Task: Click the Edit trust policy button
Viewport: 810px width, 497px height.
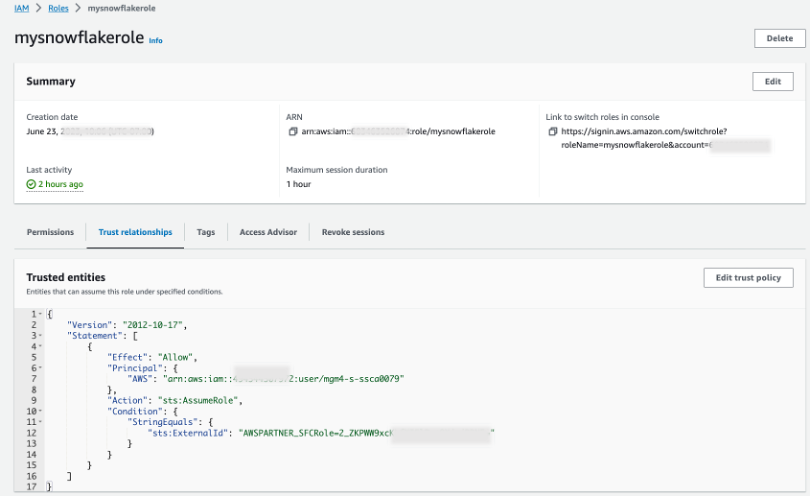Action: point(748,278)
